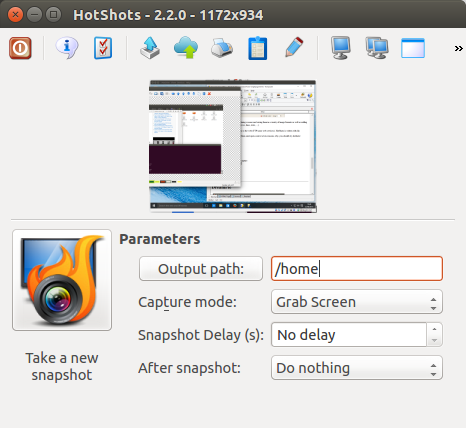This screenshot has height=428, width=466.
Task: Increase Snapshot Delay with up arrow
Action: point(434,329)
